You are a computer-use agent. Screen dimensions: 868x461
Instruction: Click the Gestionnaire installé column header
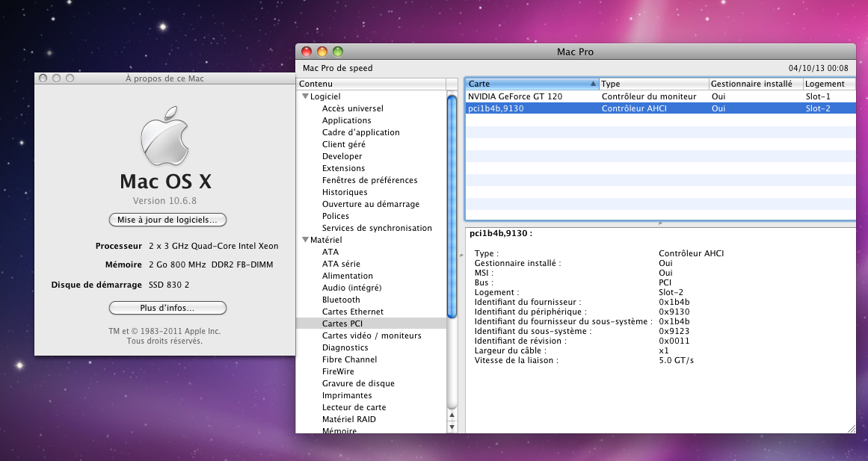point(756,84)
